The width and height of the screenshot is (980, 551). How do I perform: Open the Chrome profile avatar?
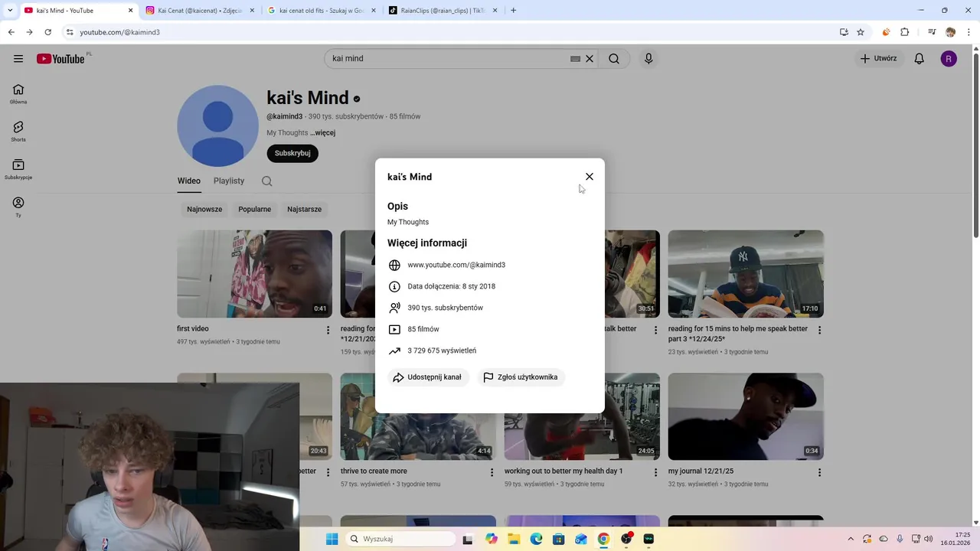(950, 32)
